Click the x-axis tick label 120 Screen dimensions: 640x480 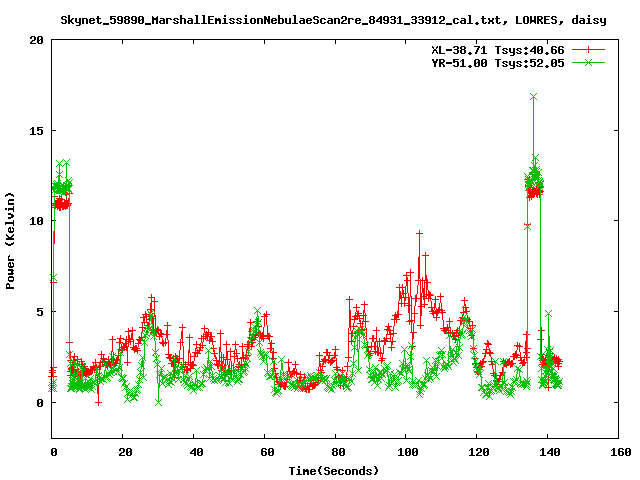click(x=478, y=452)
